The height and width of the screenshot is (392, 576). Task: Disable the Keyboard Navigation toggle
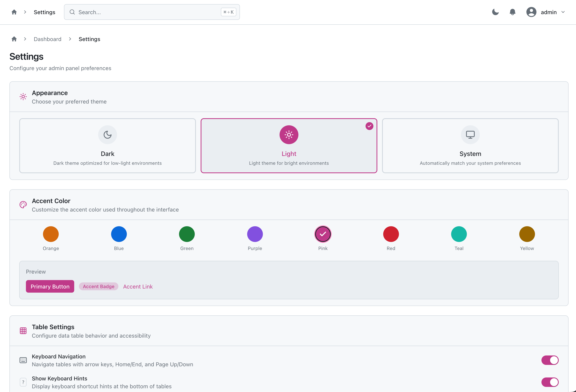(x=550, y=360)
